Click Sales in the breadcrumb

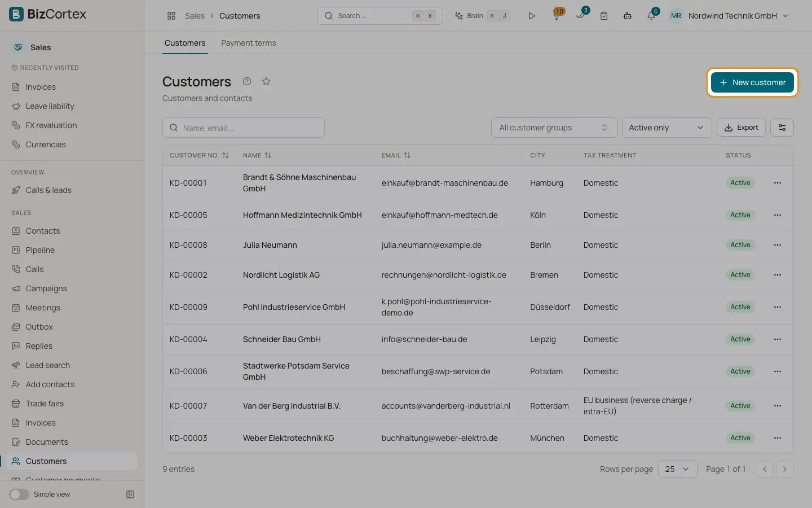click(x=195, y=16)
